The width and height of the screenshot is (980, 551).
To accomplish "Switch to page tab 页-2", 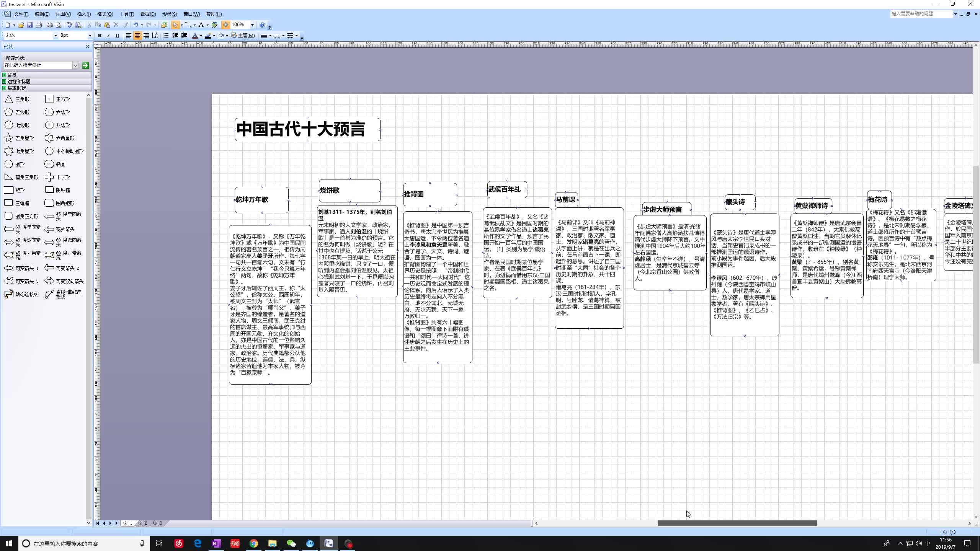I will coord(142,523).
